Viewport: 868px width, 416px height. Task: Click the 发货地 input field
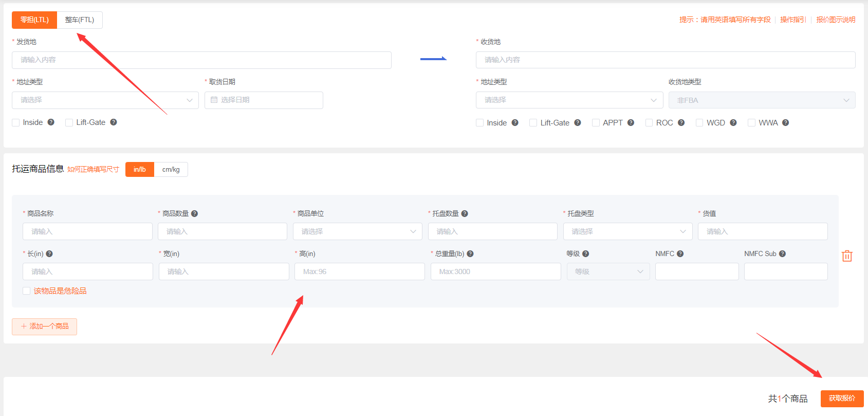(201, 60)
